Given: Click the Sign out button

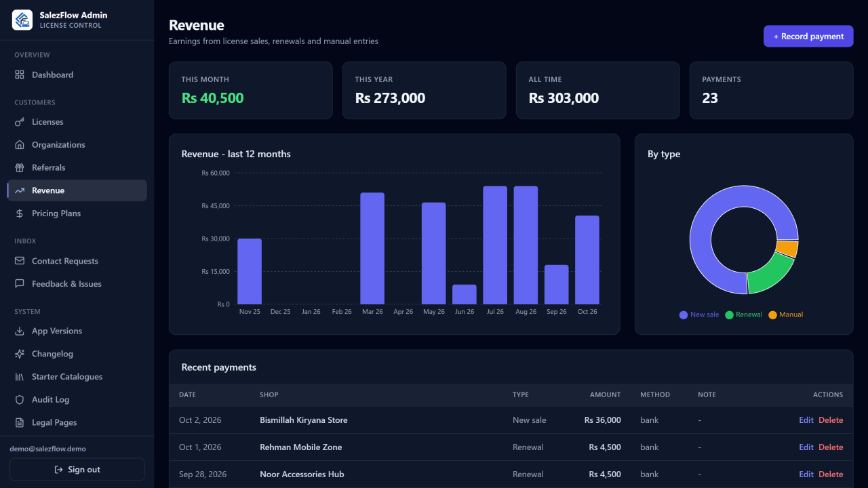Looking at the screenshot, I should point(77,470).
